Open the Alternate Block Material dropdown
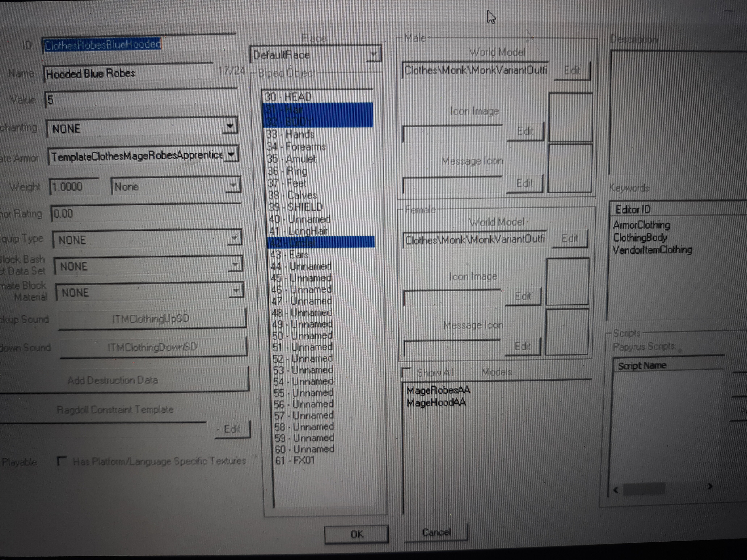Screen dimensions: 747x560 pos(150,292)
